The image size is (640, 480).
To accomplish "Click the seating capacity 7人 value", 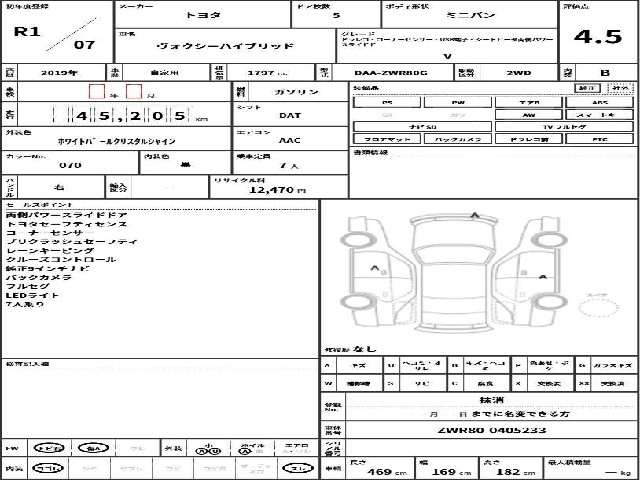I will [x=289, y=166].
